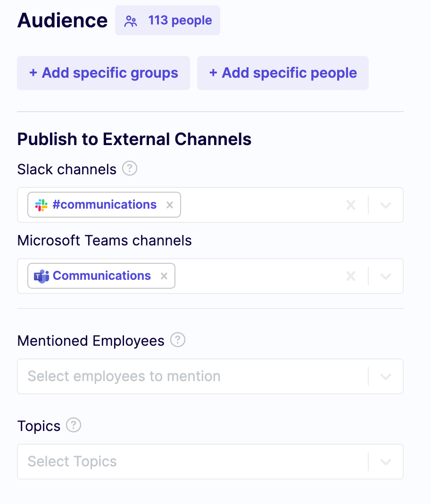This screenshot has width=431, height=504.
Task: Expand the Microsoft Teams channels dropdown
Action: 386,276
